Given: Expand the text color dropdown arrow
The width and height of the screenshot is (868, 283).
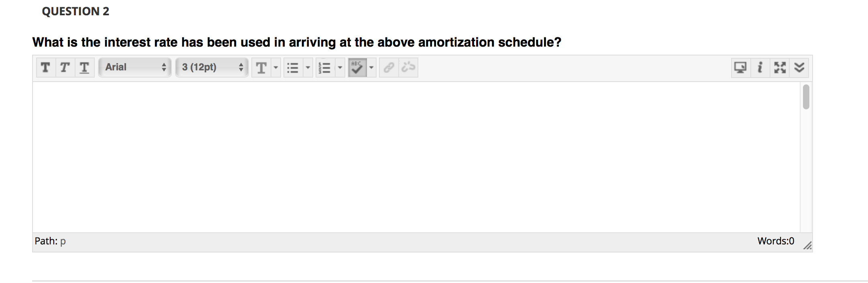Looking at the screenshot, I should pyautogui.click(x=275, y=68).
